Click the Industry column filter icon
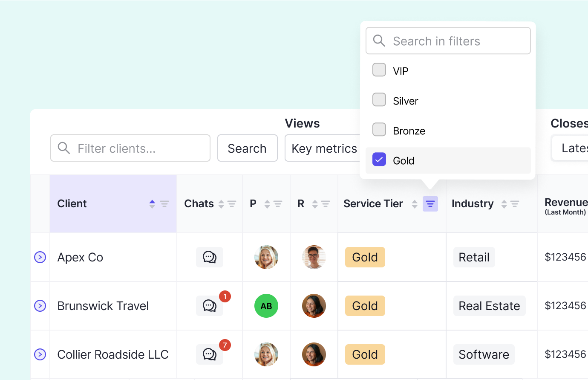 [x=513, y=204]
